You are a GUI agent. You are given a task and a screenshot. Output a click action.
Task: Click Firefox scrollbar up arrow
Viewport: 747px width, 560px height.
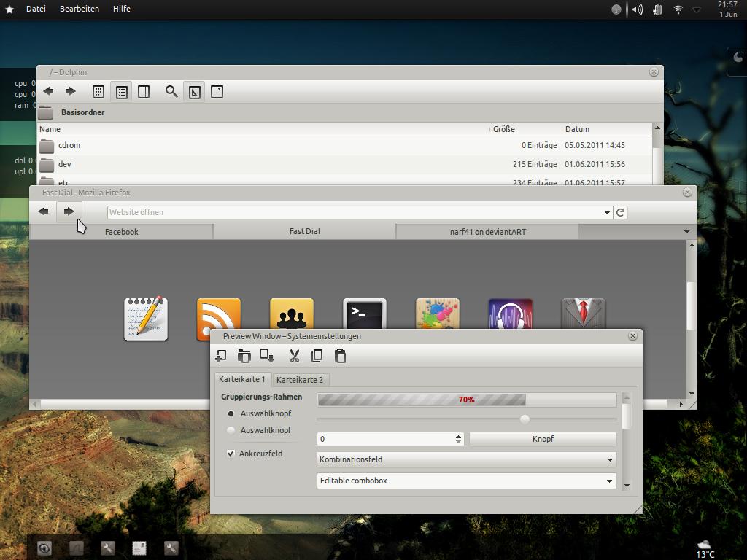pyautogui.click(x=692, y=245)
